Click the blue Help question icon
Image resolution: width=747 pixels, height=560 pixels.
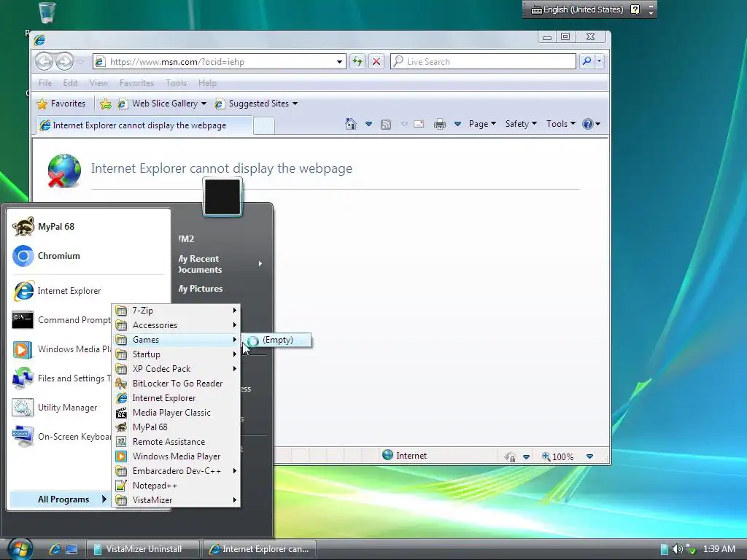point(588,124)
